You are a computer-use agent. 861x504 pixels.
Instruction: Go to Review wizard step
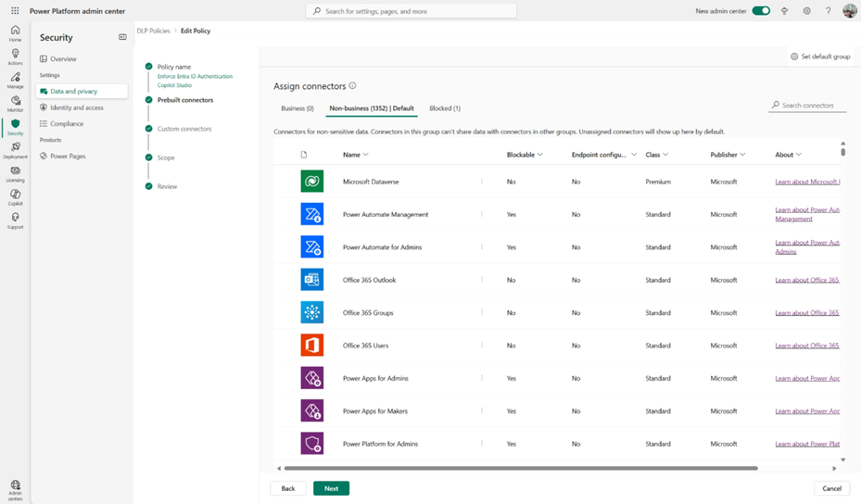[167, 186]
